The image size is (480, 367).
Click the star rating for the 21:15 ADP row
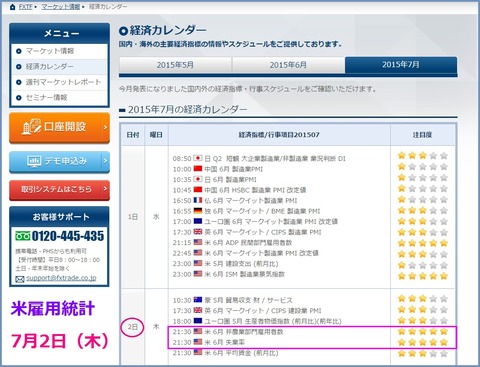tap(422, 243)
